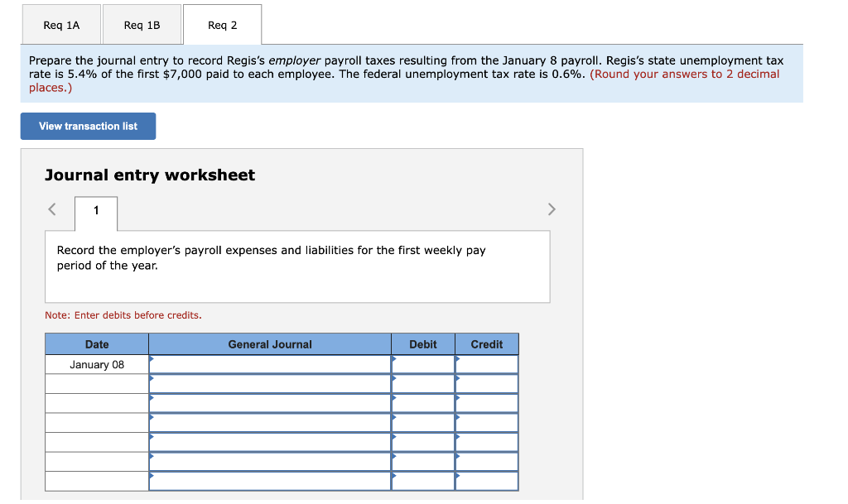Viewport: 848px width, 504px height.
Task: Go to next journal entry arrow
Action: tap(551, 209)
